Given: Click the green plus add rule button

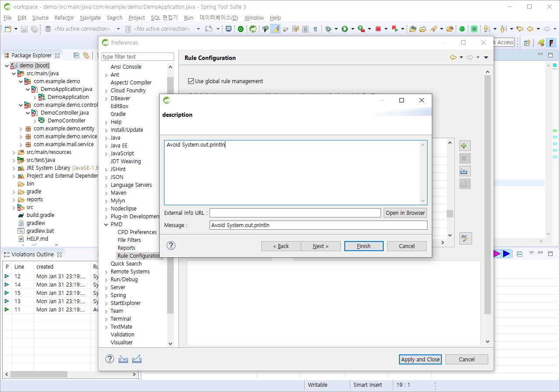Looking at the screenshot, I should [465, 146].
